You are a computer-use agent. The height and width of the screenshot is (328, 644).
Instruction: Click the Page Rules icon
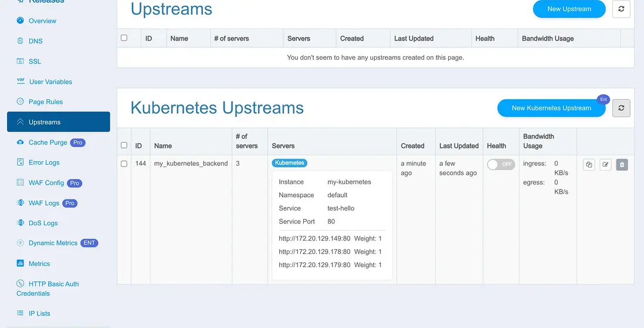click(x=20, y=101)
